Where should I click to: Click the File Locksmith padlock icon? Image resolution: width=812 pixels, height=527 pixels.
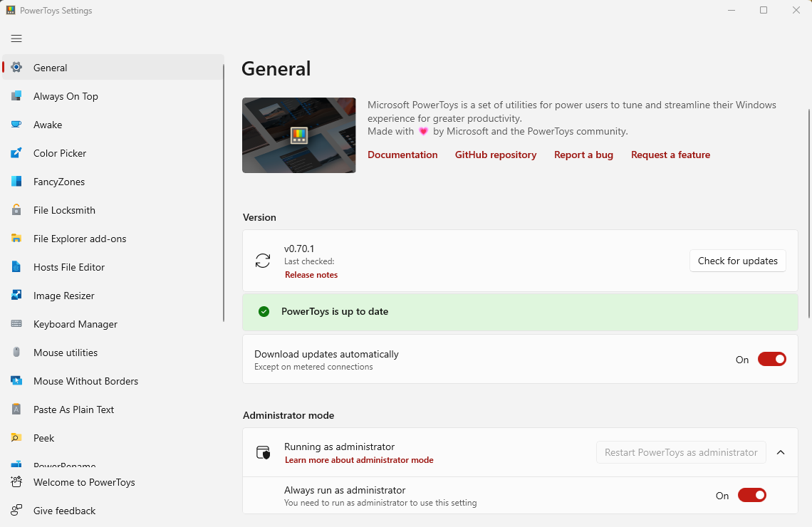pyautogui.click(x=16, y=209)
